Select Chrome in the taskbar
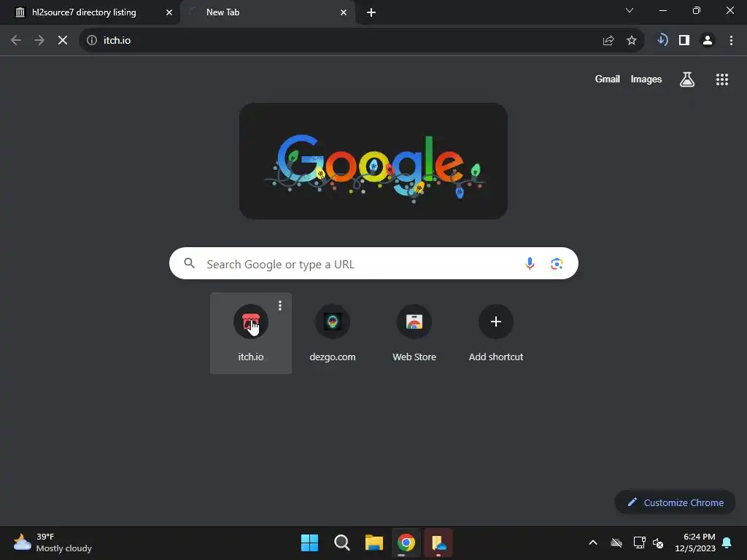The image size is (747, 560). point(406,542)
